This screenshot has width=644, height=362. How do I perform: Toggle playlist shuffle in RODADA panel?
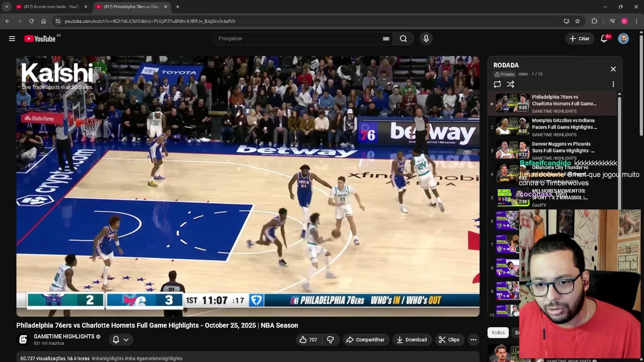point(511,84)
